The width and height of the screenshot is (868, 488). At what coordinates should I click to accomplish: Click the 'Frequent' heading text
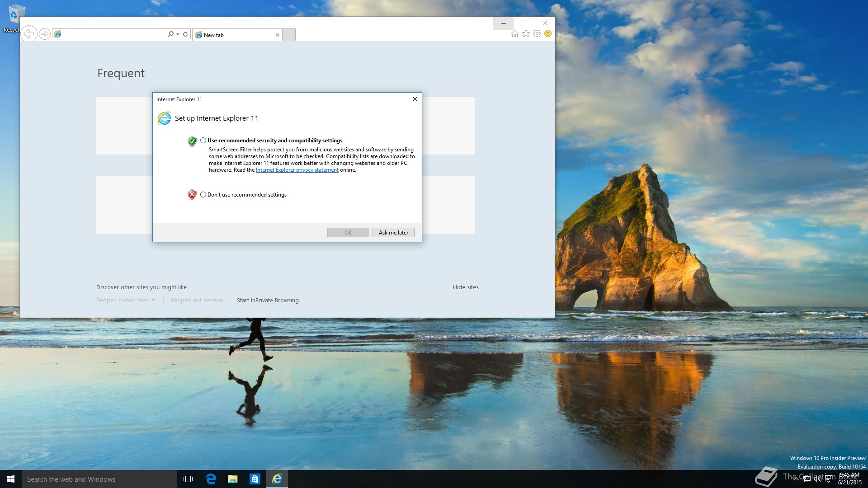coord(121,73)
